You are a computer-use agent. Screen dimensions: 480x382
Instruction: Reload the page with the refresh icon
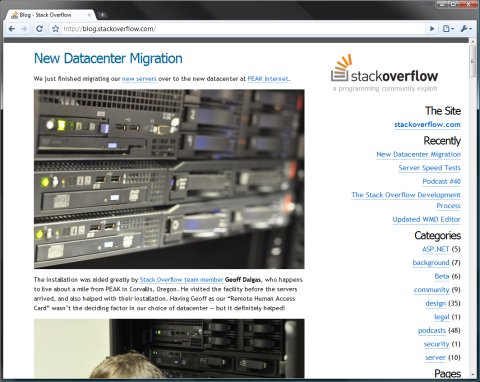coord(39,29)
